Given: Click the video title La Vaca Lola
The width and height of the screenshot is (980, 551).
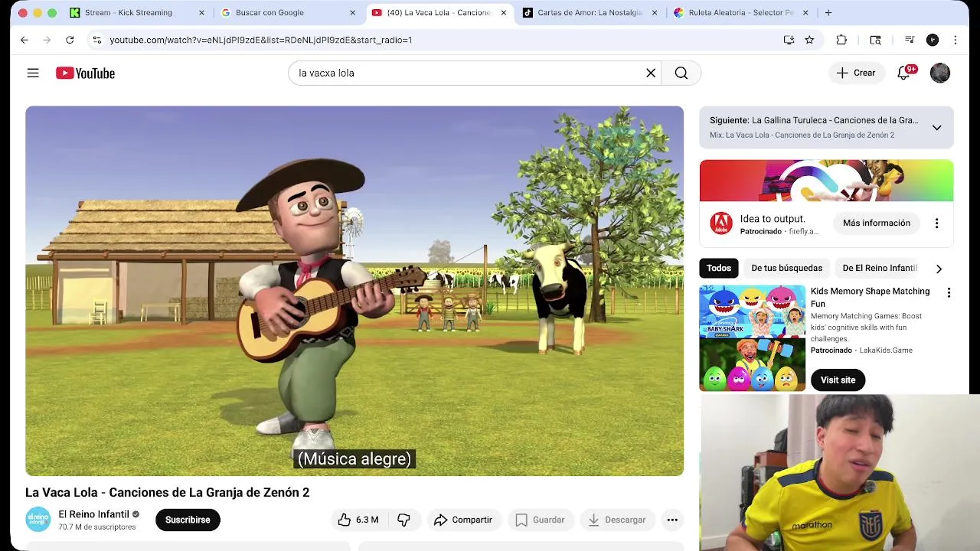Looking at the screenshot, I should (167, 492).
